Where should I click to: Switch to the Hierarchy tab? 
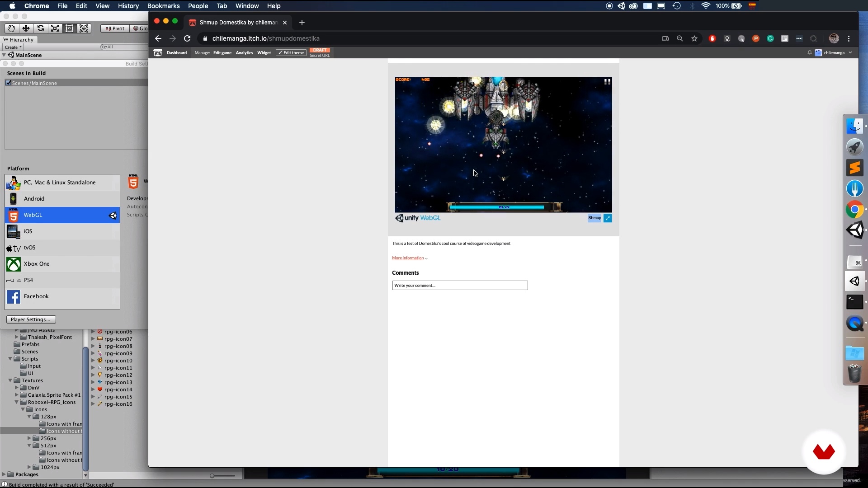[19, 40]
